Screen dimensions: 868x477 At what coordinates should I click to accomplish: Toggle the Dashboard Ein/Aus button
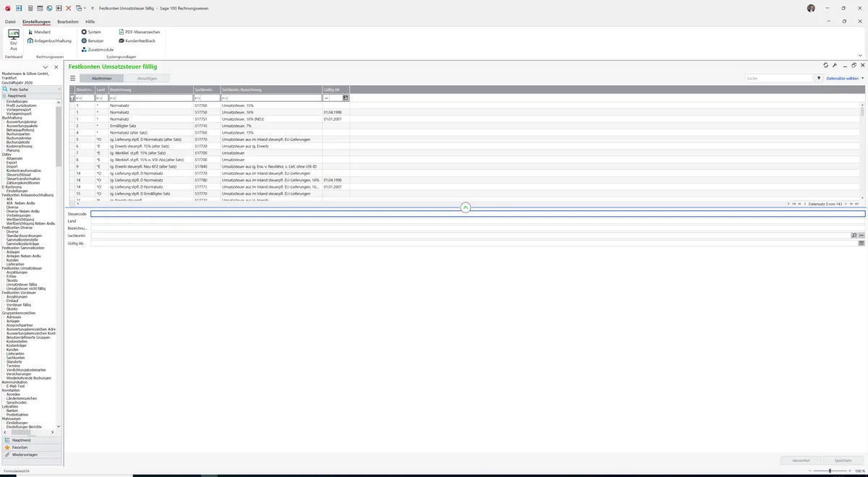[x=13, y=40]
